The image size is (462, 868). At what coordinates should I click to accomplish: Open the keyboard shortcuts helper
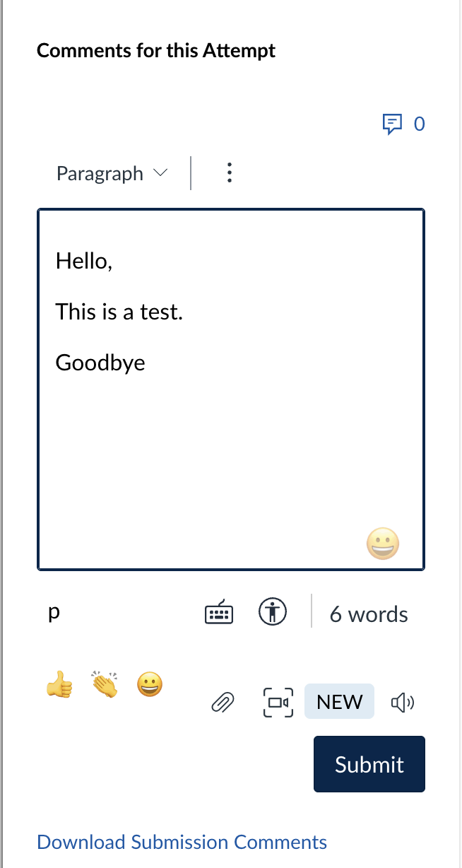(x=218, y=612)
